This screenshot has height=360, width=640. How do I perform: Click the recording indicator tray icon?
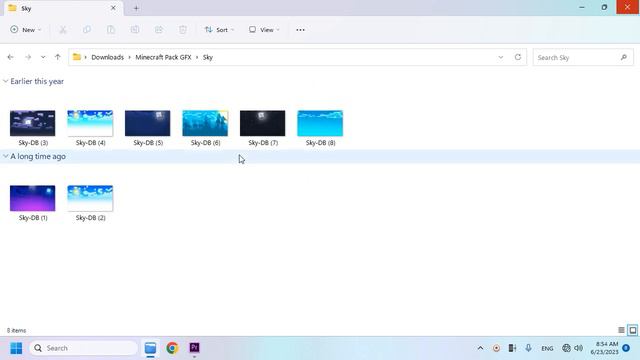point(496,348)
